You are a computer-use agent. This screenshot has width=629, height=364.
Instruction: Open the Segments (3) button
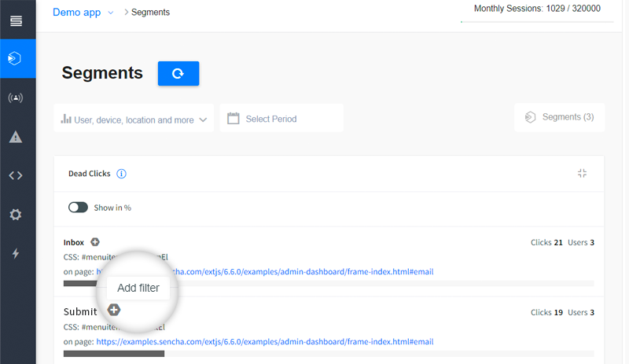coord(560,117)
